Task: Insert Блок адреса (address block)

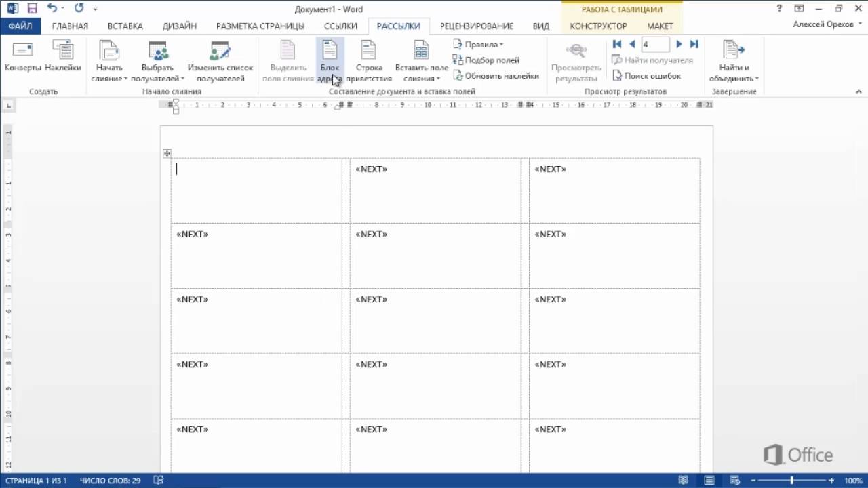Action: pos(330,61)
